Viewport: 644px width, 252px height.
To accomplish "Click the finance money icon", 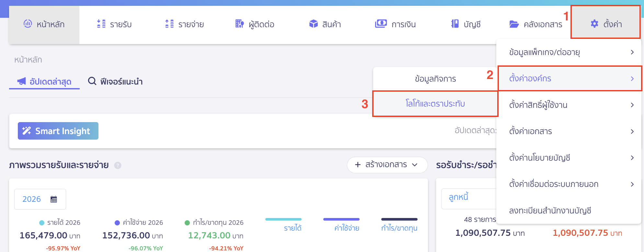I will (x=381, y=24).
